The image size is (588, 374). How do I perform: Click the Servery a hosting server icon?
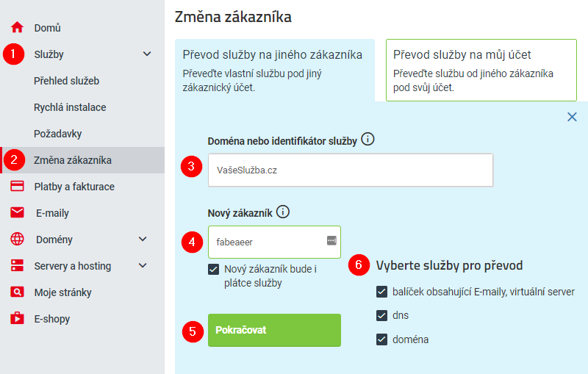[x=18, y=266]
